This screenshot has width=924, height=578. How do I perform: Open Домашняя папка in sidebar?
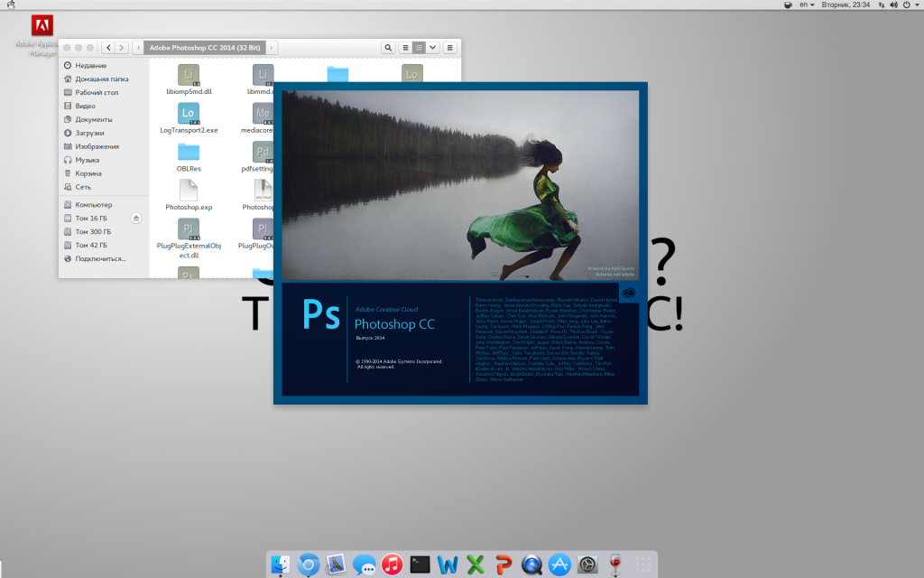pyautogui.click(x=104, y=79)
